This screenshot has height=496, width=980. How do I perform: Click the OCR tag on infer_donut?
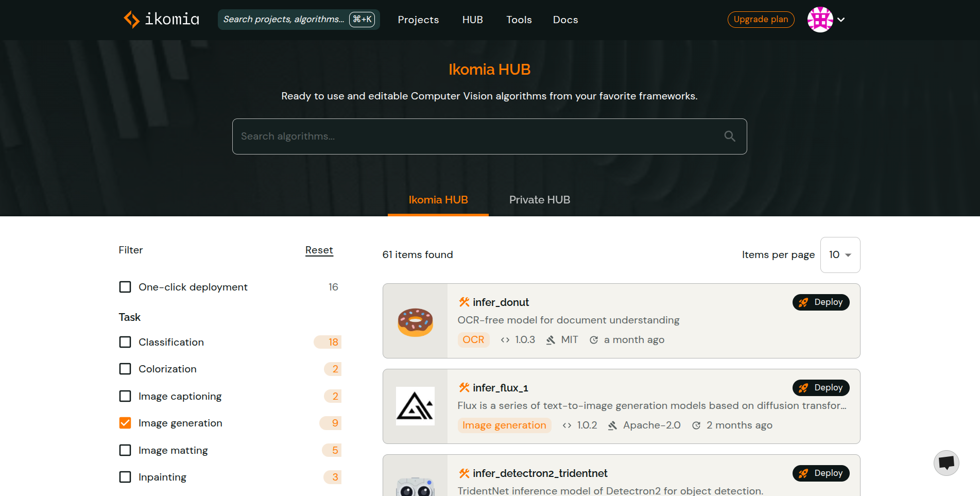tap(473, 340)
